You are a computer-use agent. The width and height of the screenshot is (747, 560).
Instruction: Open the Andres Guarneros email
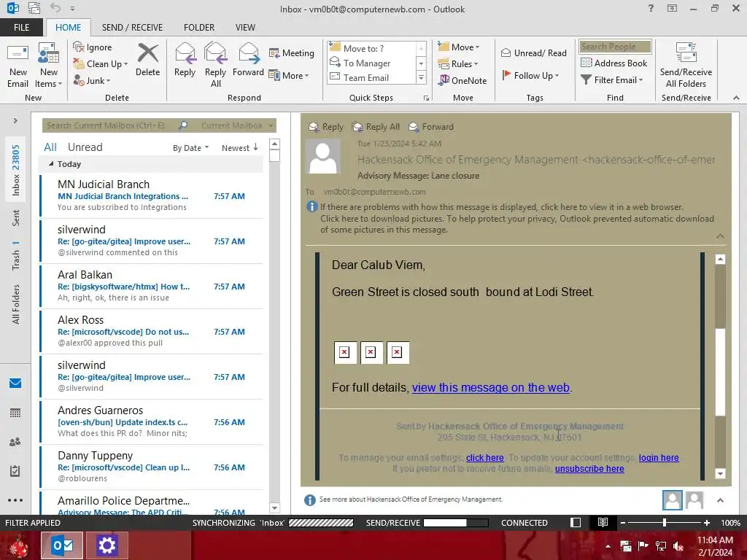(152, 422)
